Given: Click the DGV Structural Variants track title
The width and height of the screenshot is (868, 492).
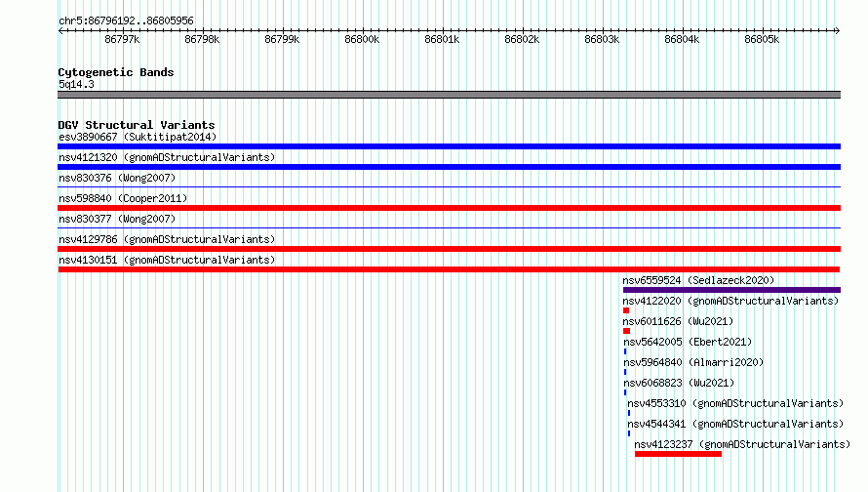Looking at the screenshot, I should (137, 125).
